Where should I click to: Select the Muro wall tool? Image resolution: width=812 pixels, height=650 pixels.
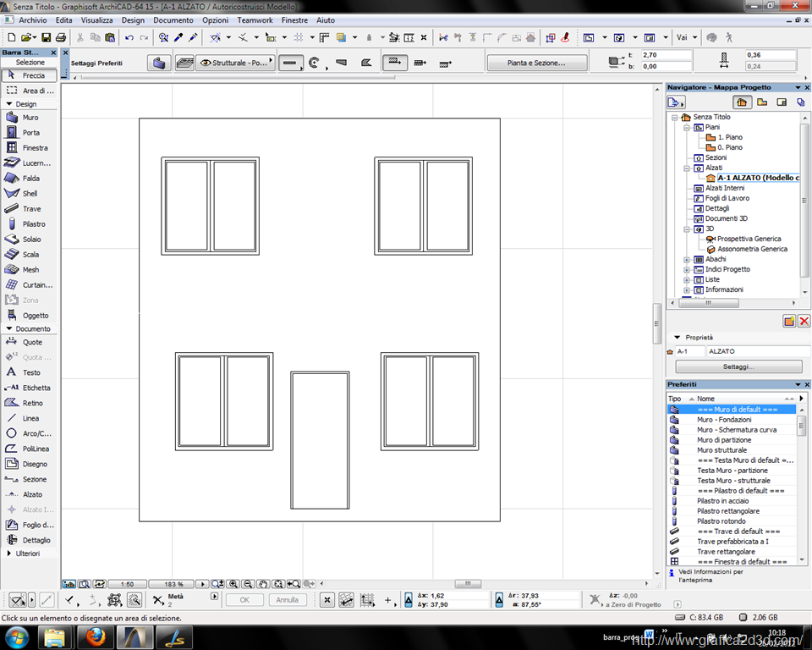pyautogui.click(x=29, y=118)
